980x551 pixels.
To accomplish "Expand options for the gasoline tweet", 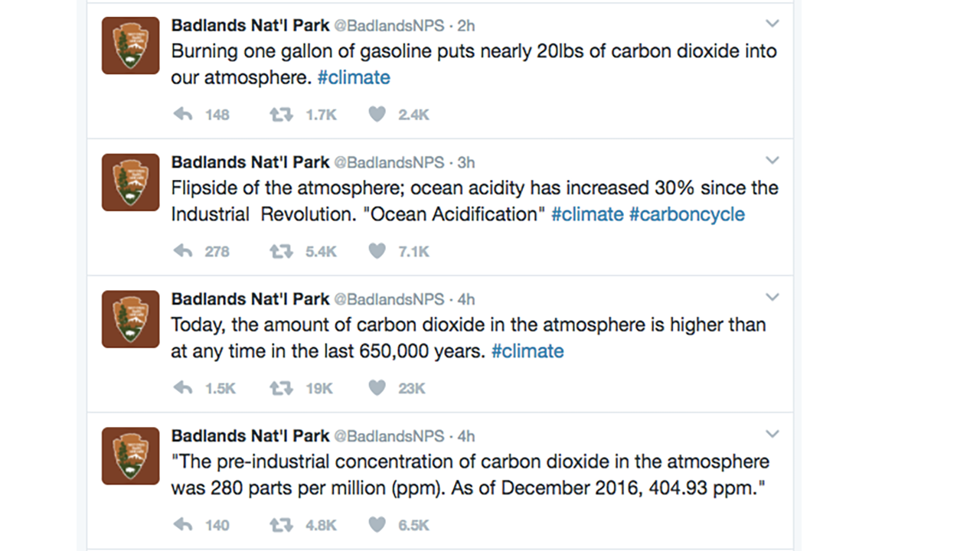I will (773, 23).
